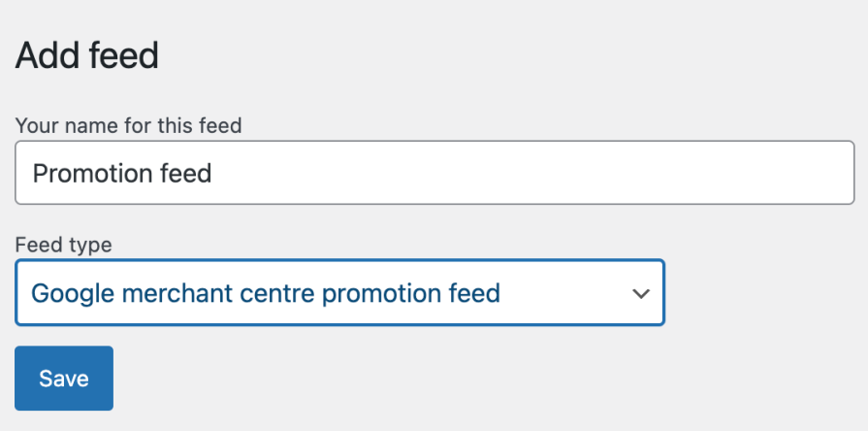Click the chevron arrow in Feed type
868x431 pixels.
click(639, 293)
